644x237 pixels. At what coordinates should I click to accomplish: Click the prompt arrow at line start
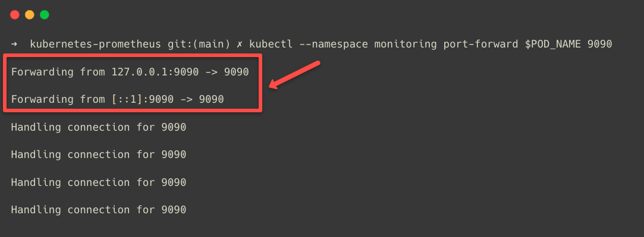point(14,45)
